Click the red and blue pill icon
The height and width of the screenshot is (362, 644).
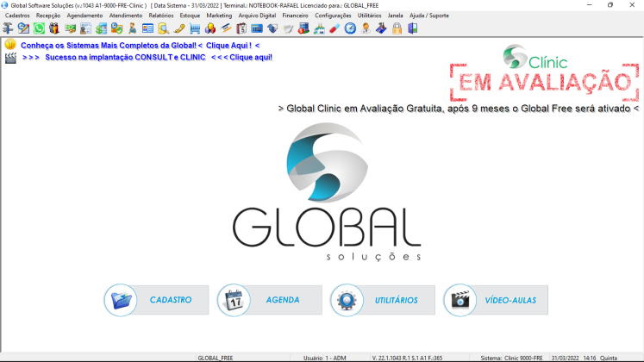(x=335, y=28)
